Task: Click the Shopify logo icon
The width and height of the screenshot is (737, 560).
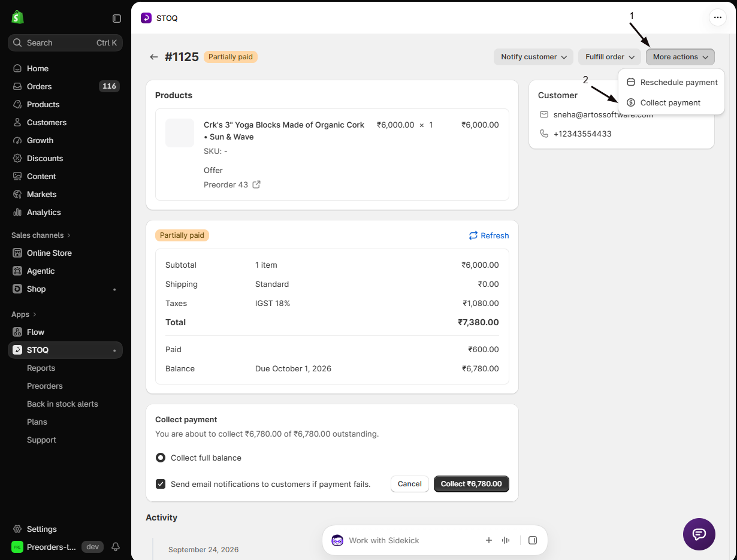Action: tap(17, 17)
